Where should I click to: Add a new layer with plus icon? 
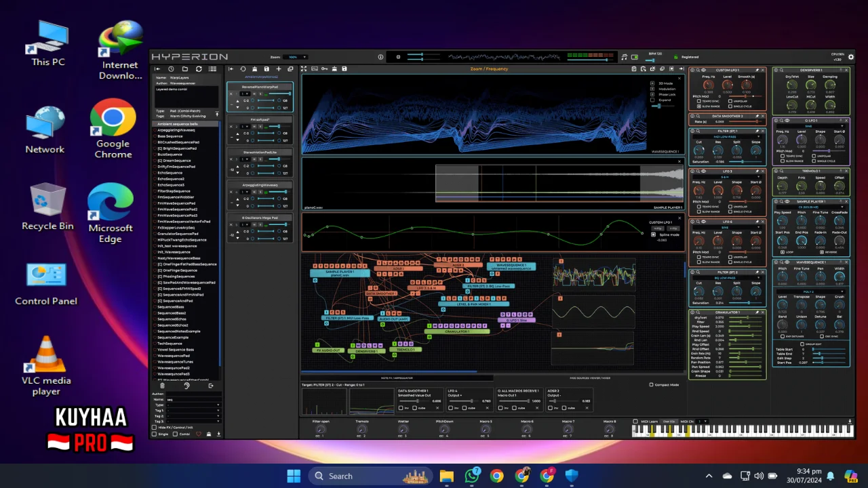(x=279, y=69)
